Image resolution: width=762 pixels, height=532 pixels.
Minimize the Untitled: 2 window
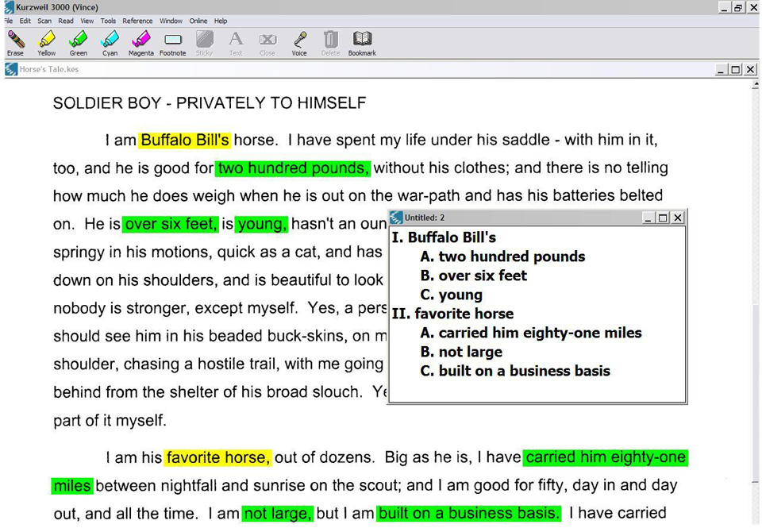[648, 218]
